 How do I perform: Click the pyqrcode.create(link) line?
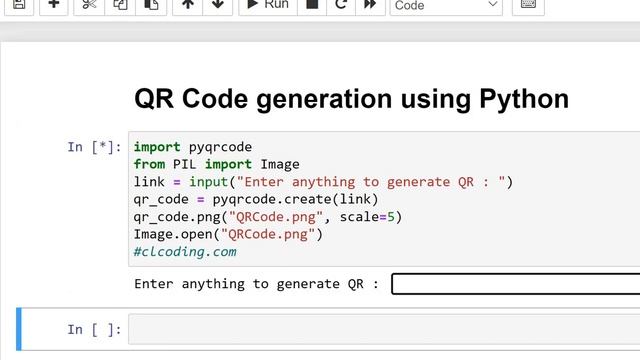[256, 200]
